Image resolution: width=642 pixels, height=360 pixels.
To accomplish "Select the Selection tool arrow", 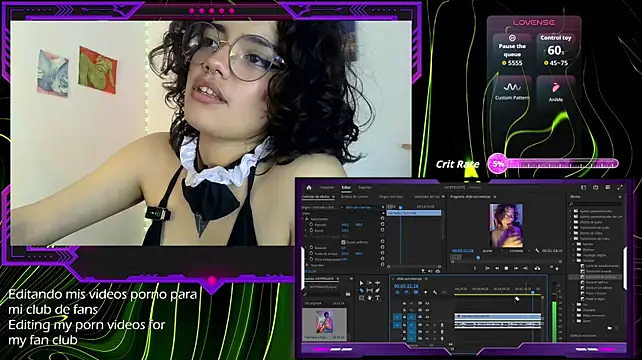I will click(362, 283).
